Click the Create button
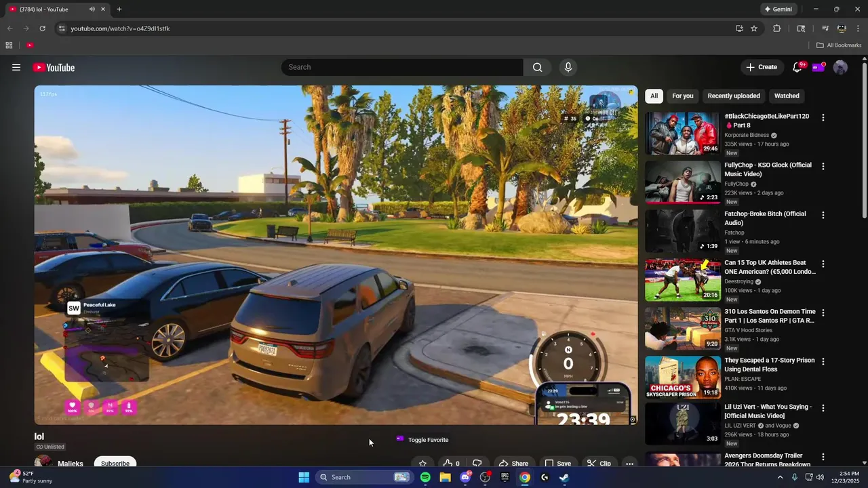Viewport: 868px width, 488px height. click(762, 67)
